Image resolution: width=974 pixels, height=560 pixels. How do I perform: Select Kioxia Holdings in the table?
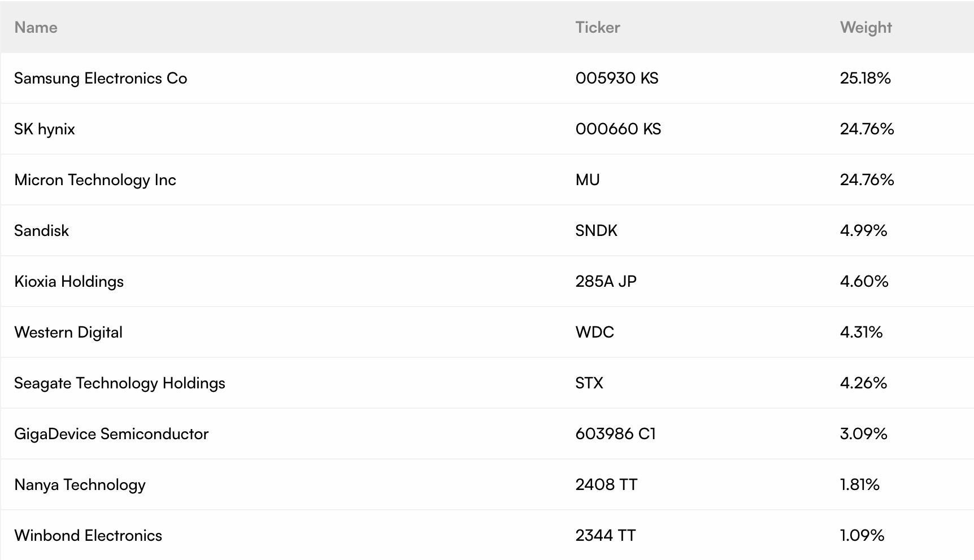pos(69,282)
